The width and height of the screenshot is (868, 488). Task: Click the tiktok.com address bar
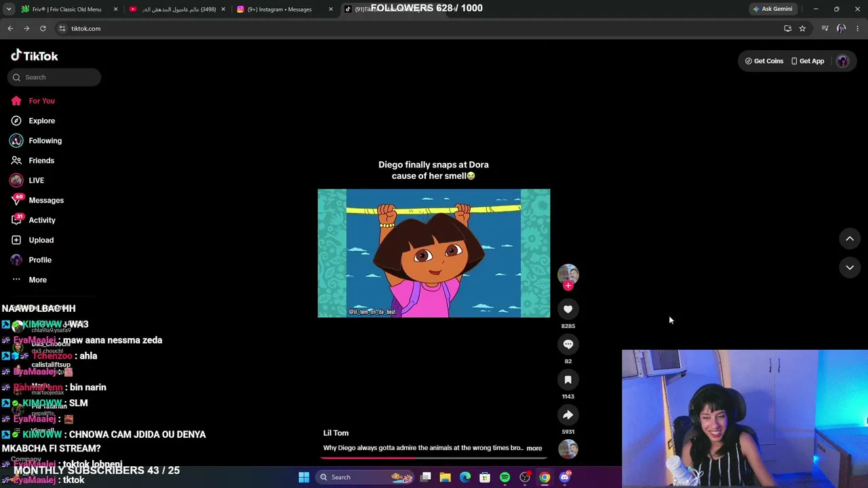point(420,28)
